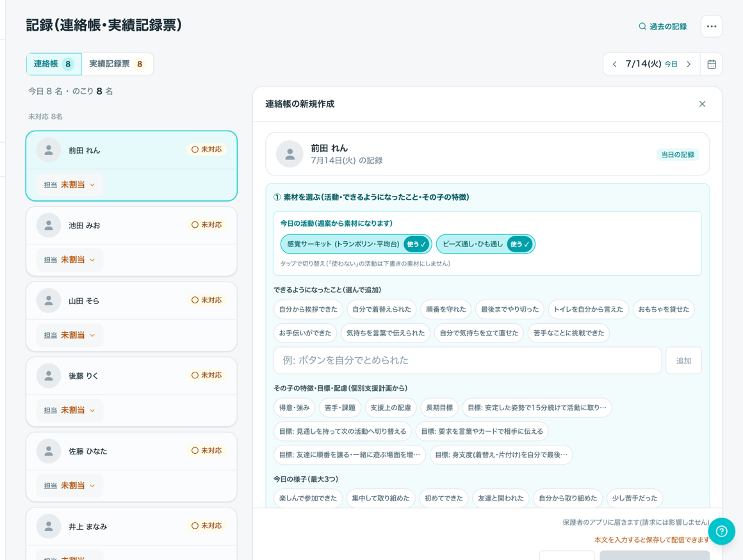The height and width of the screenshot is (560, 743).
Task: Select 自分から挨拶できた chip
Action: tap(308, 309)
